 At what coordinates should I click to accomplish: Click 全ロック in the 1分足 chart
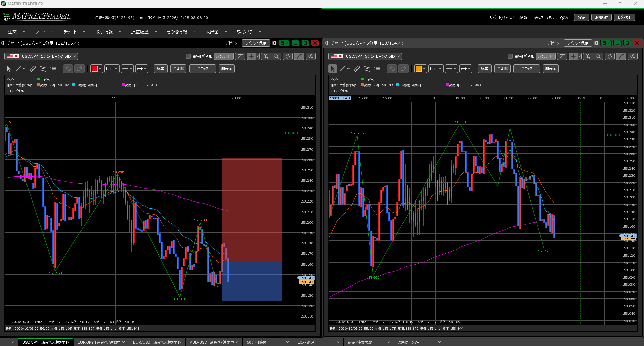[x=202, y=69]
